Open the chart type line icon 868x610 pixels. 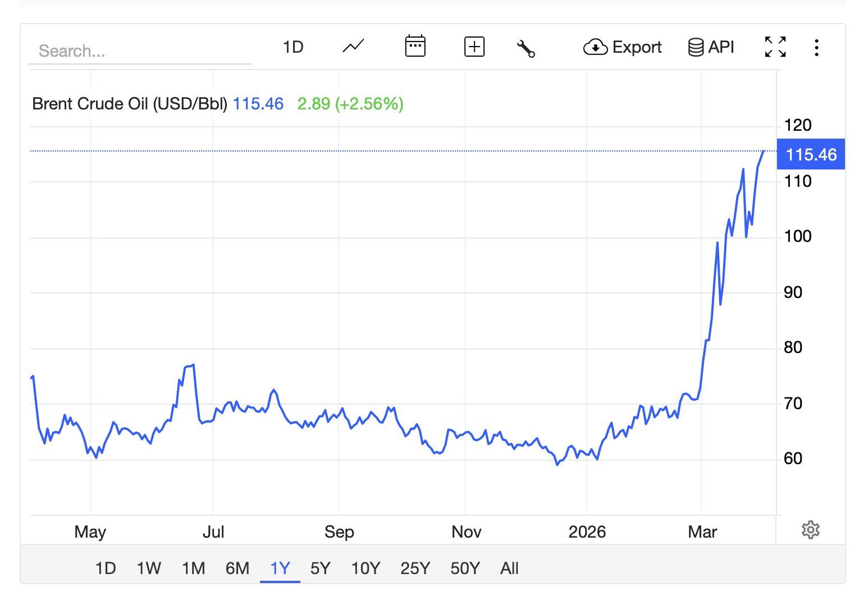(x=353, y=47)
